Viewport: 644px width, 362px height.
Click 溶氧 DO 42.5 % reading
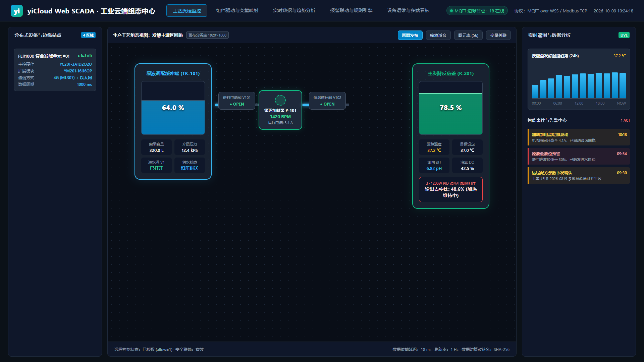tap(467, 165)
